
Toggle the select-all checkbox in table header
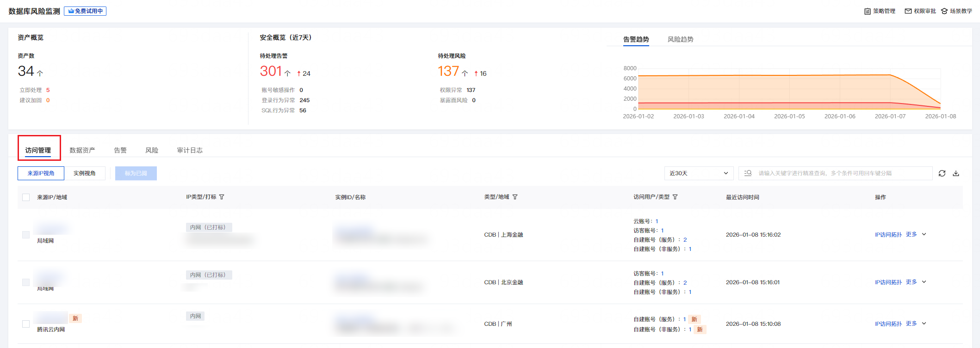pos(26,197)
